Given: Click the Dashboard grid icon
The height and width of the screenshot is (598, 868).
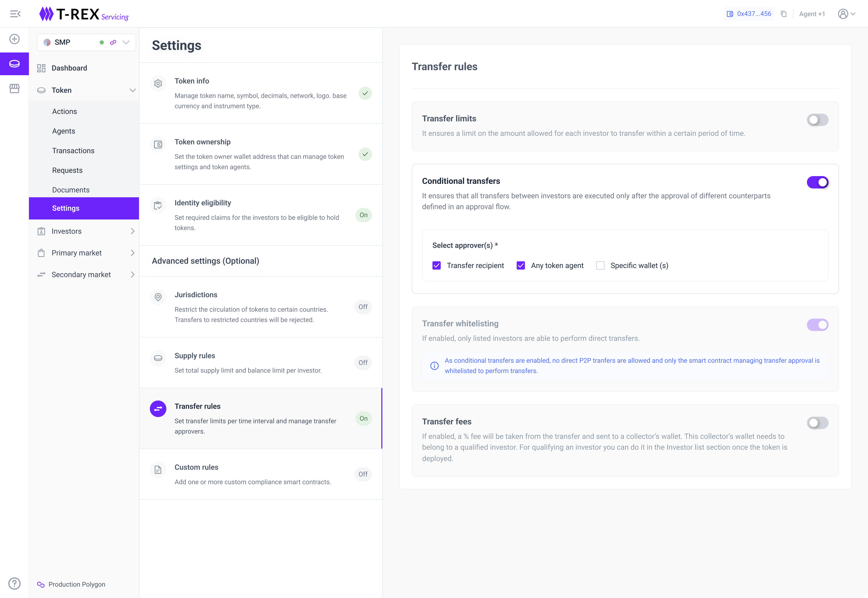Looking at the screenshot, I should point(41,68).
